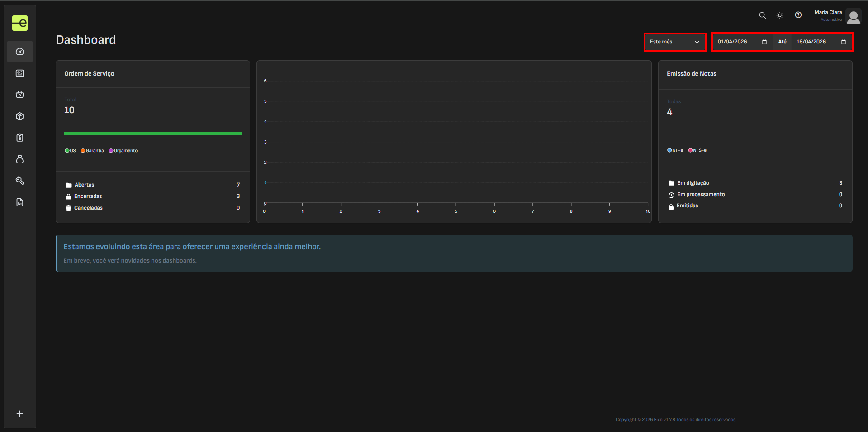Click the Em digitação count 3

(841, 183)
